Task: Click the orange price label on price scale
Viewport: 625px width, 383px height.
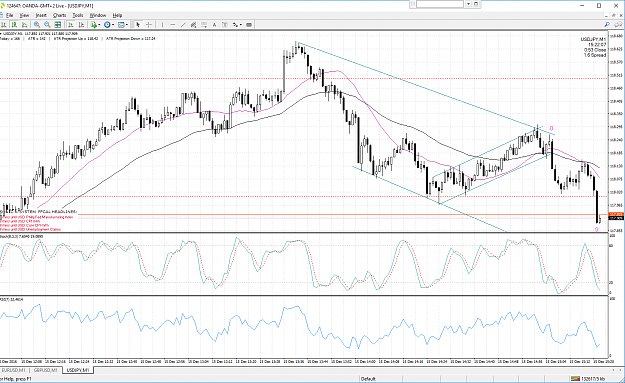Action: (x=616, y=214)
